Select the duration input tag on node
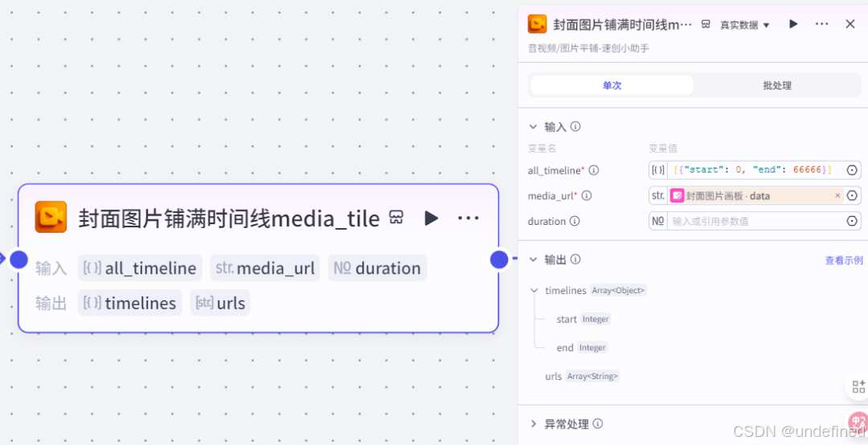Image resolution: width=868 pixels, height=445 pixels. 377,268
